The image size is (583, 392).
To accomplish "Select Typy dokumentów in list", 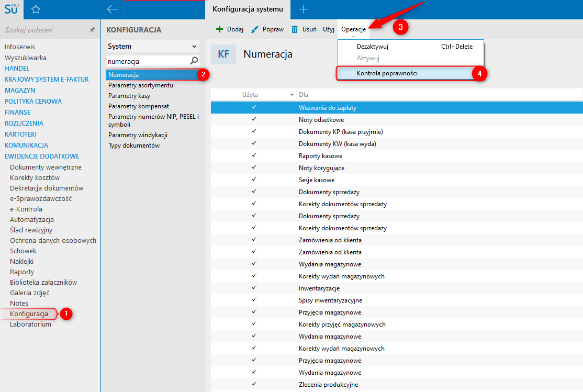I will pyautogui.click(x=134, y=145).
